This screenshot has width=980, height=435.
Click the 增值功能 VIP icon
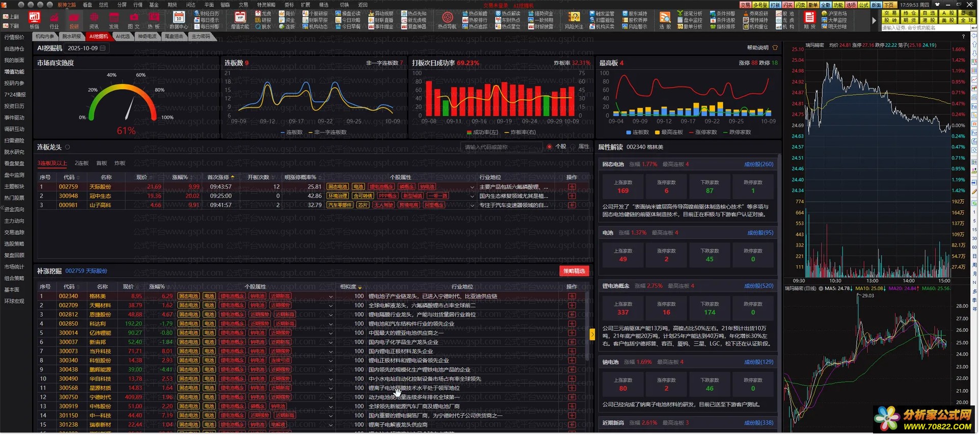pos(240,17)
